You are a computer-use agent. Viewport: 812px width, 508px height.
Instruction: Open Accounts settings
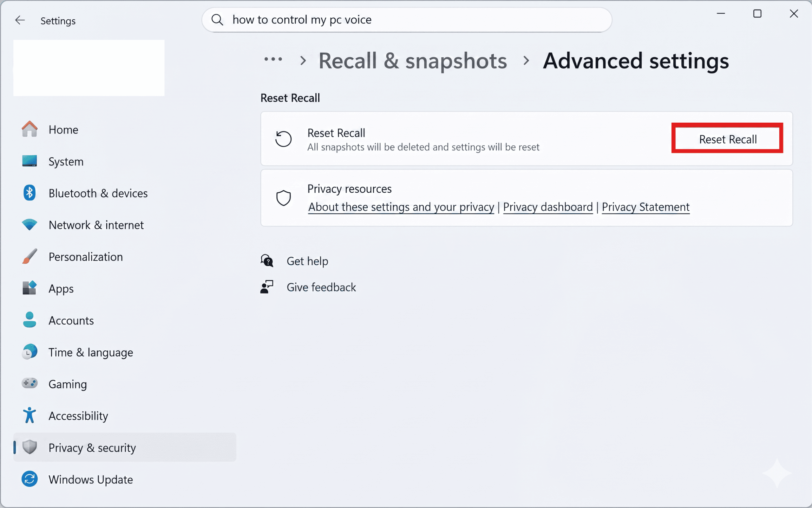(x=71, y=320)
